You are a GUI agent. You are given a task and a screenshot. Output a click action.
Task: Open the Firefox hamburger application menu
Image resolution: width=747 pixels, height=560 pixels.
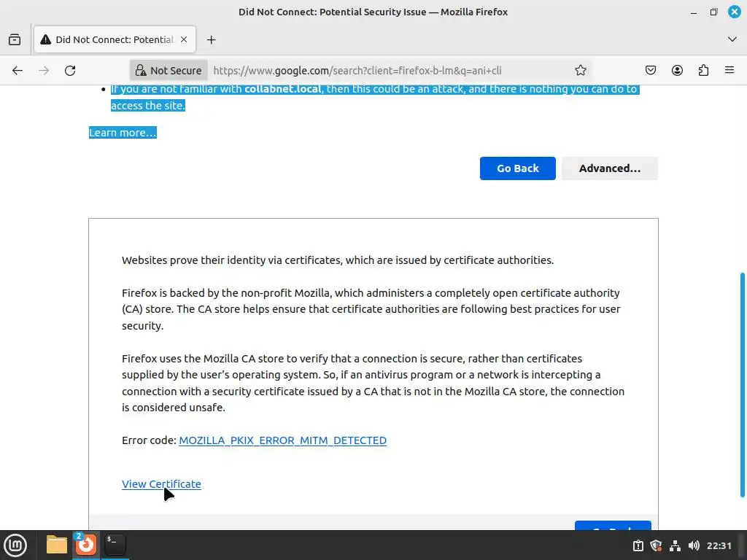point(729,71)
